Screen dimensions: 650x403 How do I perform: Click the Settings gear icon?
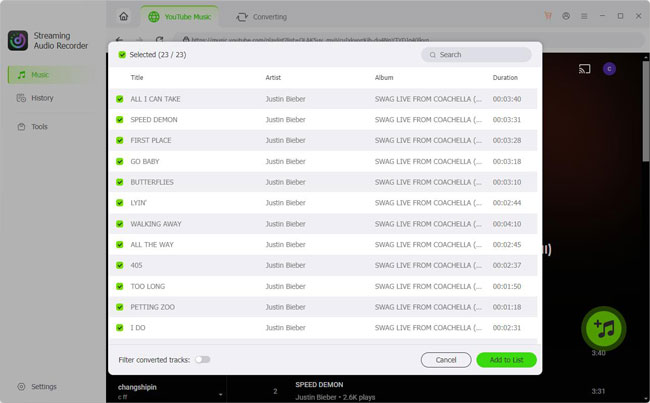coord(21,387)
